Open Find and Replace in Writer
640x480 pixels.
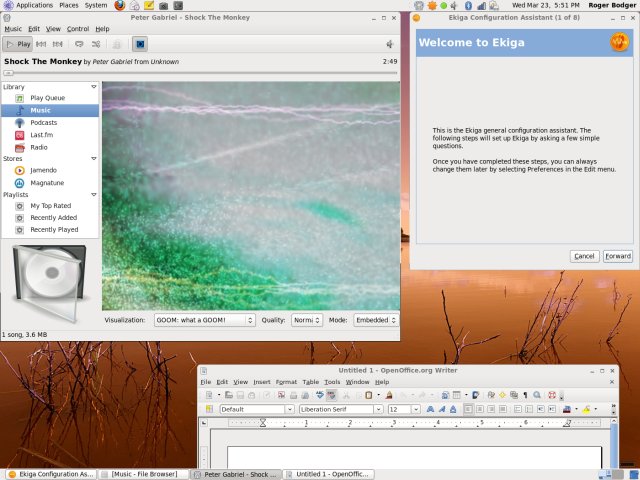tap(491, 395)
